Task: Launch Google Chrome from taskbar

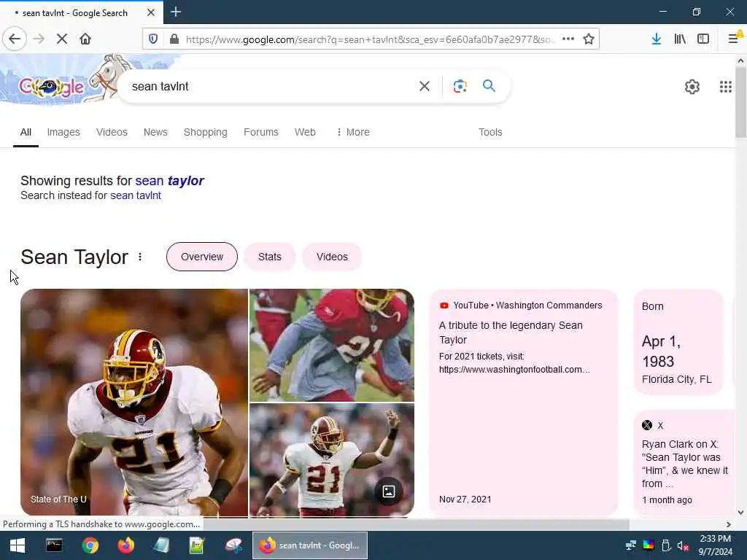Action: pyautogui.click(x=90, y=545)
